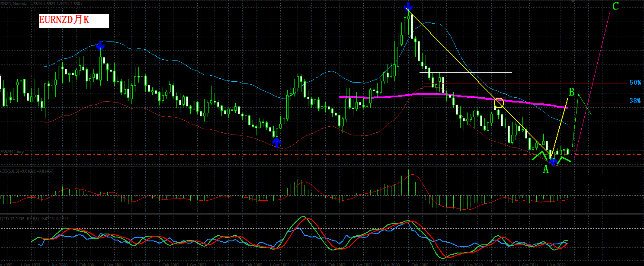
Task: Click the green B wave label
Action: coord(571,92)
